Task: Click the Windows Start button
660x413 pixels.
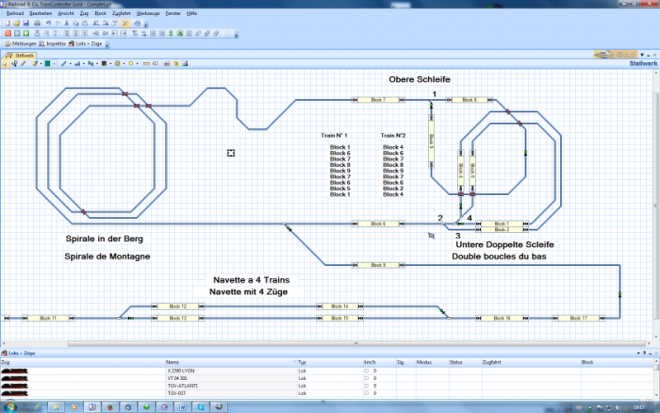Action: 10,407
